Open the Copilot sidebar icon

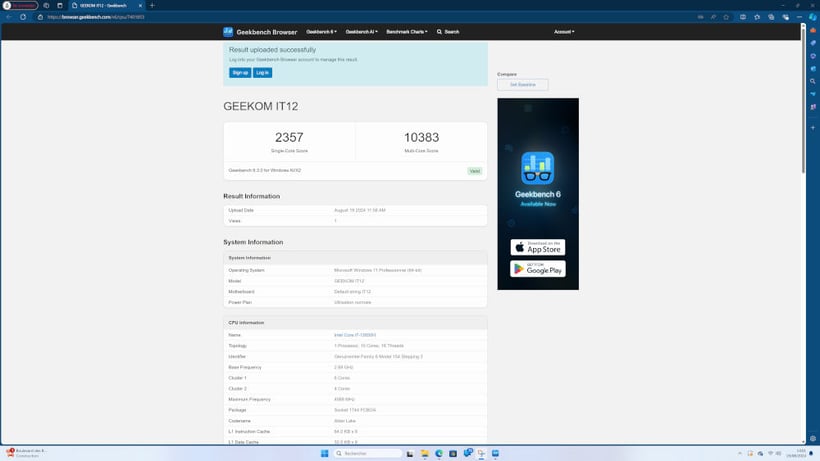[x=813, y=17]
